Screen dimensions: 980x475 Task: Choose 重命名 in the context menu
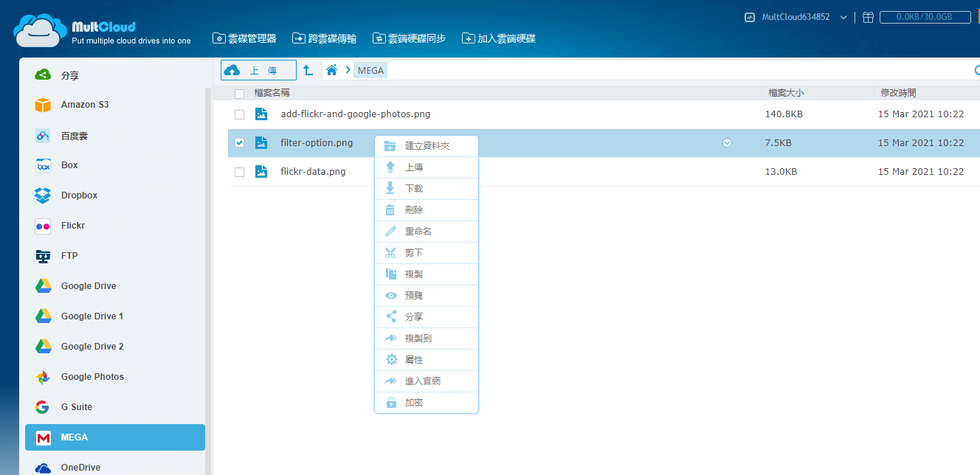click(427, 232)
